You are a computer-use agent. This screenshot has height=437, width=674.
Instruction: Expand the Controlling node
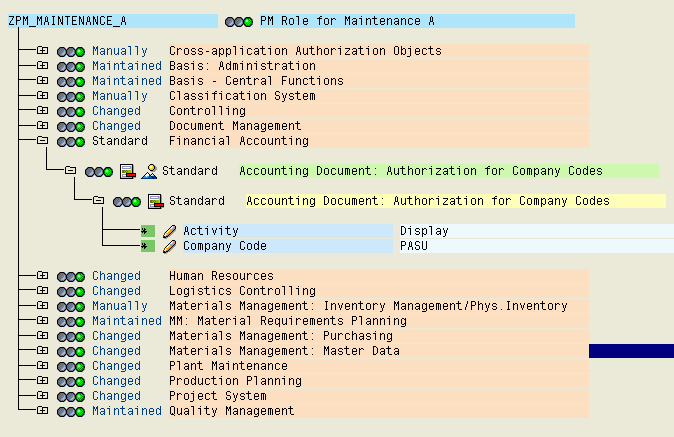[42, 111]
